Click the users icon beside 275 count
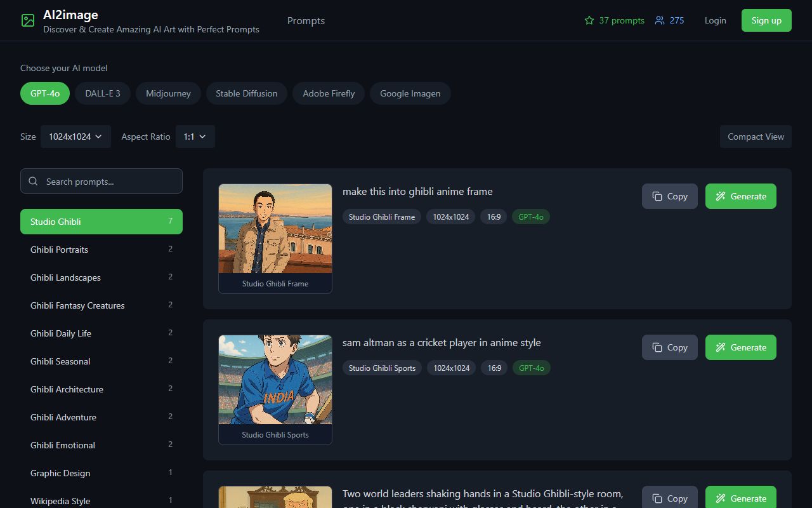This screenshot has width=812, height=508. click(659, 20)
